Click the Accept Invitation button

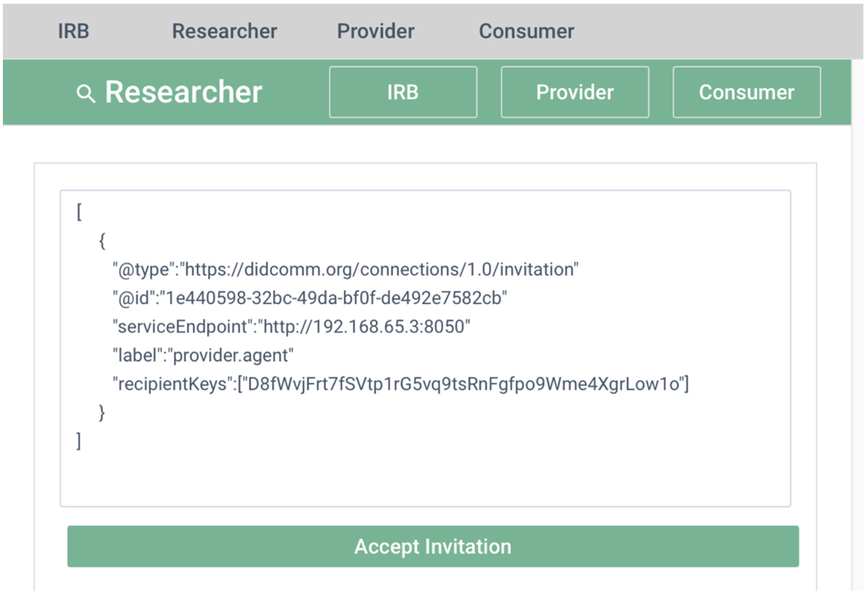433,546
